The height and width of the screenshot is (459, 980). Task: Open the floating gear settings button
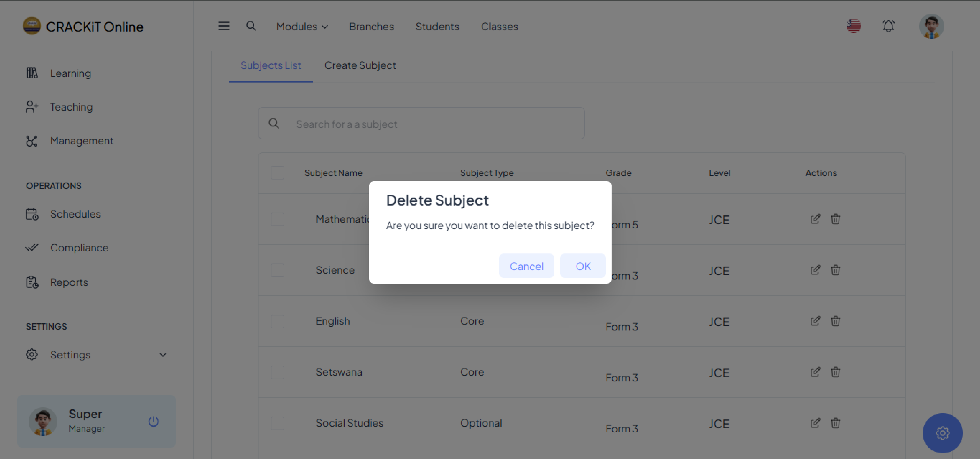942,433
